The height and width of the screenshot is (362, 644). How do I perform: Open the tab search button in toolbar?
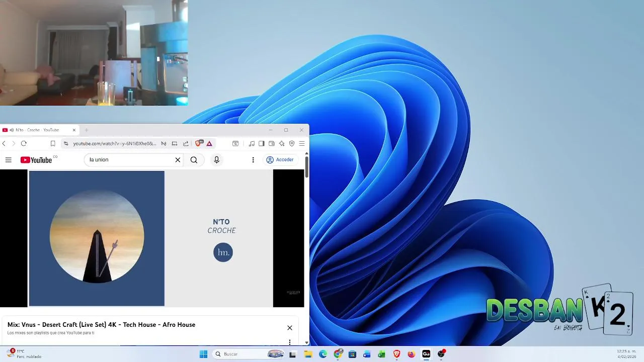[235, 143]
